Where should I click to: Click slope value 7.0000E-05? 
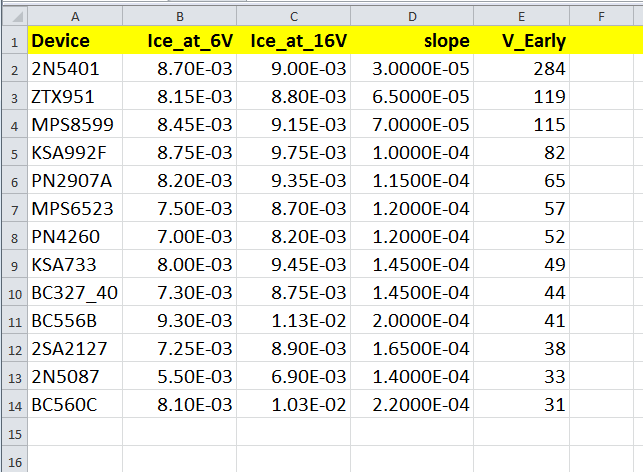click(412, 124)
